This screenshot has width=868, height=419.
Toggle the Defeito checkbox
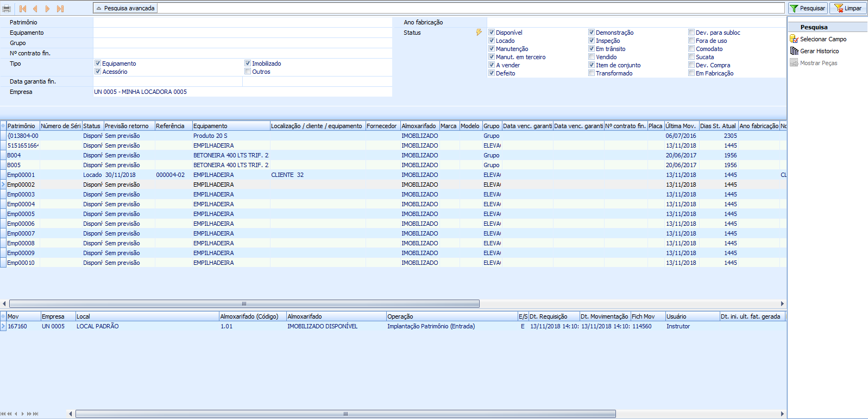tap(492, 73)
